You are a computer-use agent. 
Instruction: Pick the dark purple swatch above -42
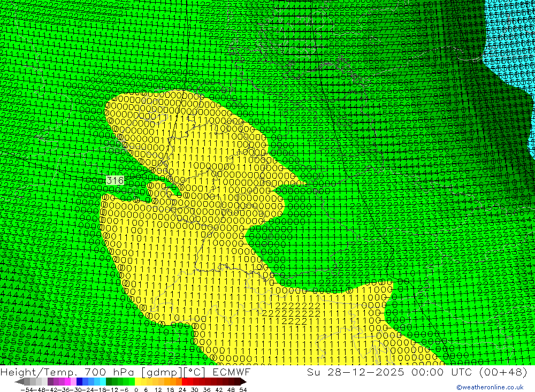click(50, 382)
